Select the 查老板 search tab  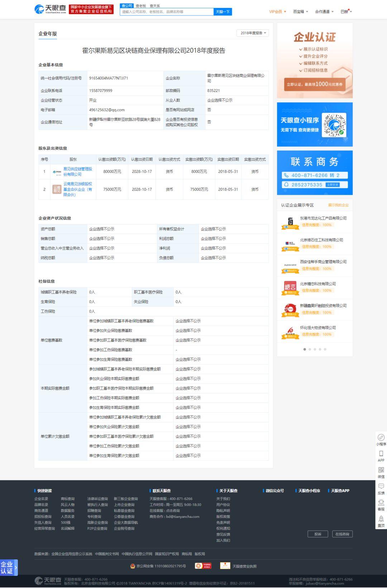(141, 6)
